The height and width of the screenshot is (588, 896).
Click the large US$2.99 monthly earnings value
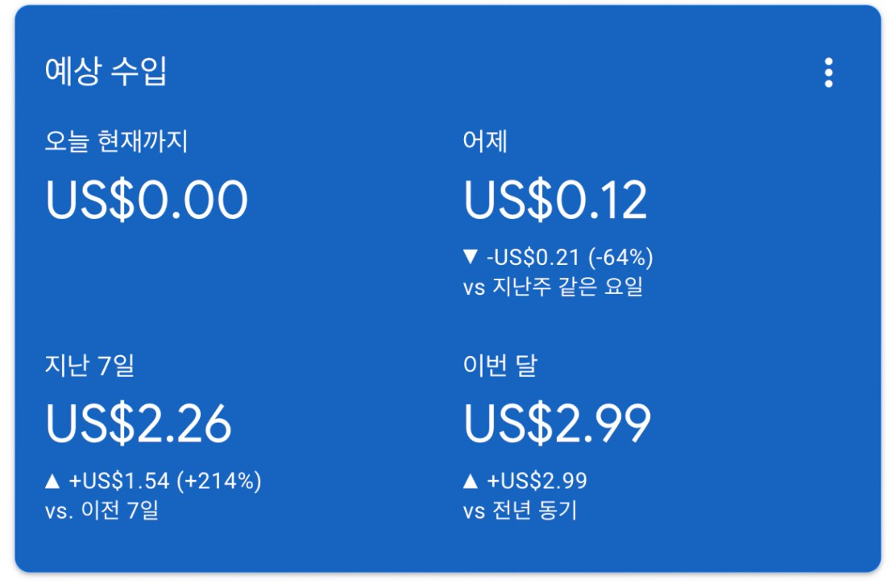click(557, 424)
